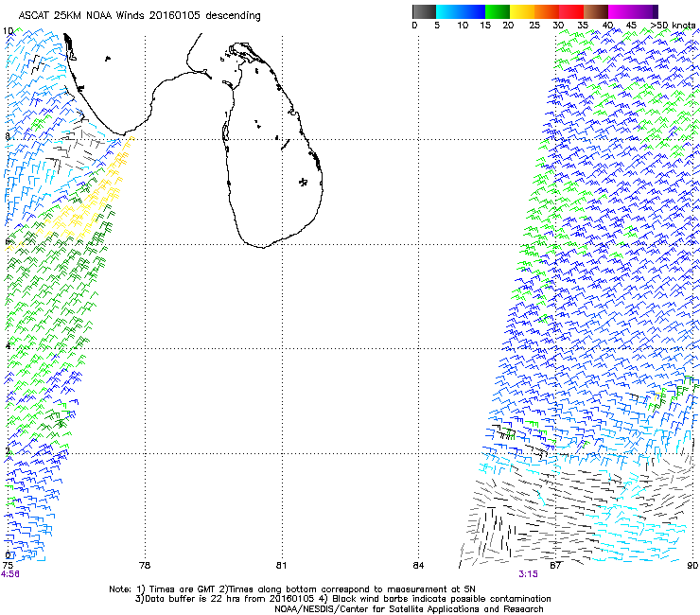Viewport: 700px width, 615px height.
Task: Click the latitude label '6' on left axis
Action: 8,241
